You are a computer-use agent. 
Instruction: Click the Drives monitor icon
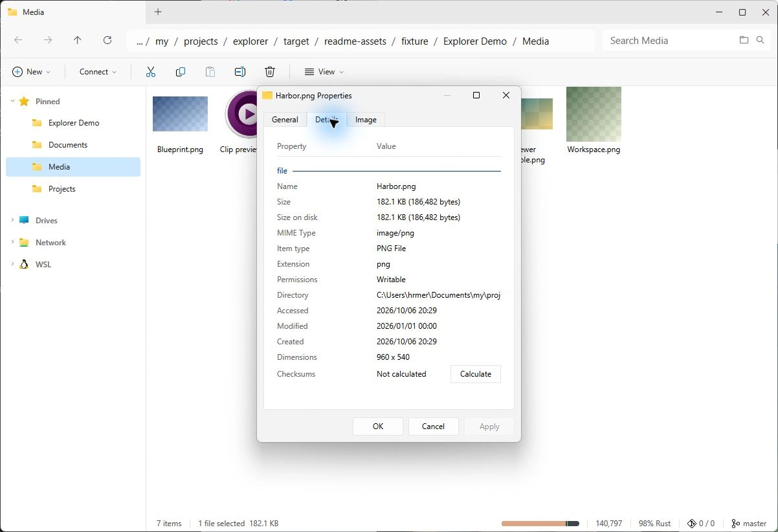point(24,221)
